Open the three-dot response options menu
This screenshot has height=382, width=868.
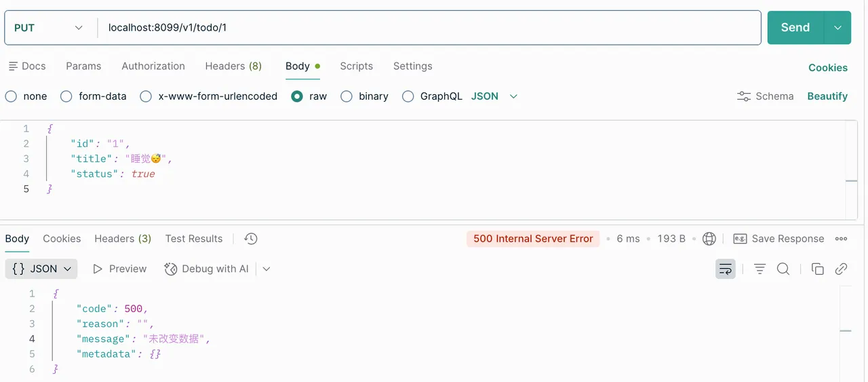tap(842, 239)
